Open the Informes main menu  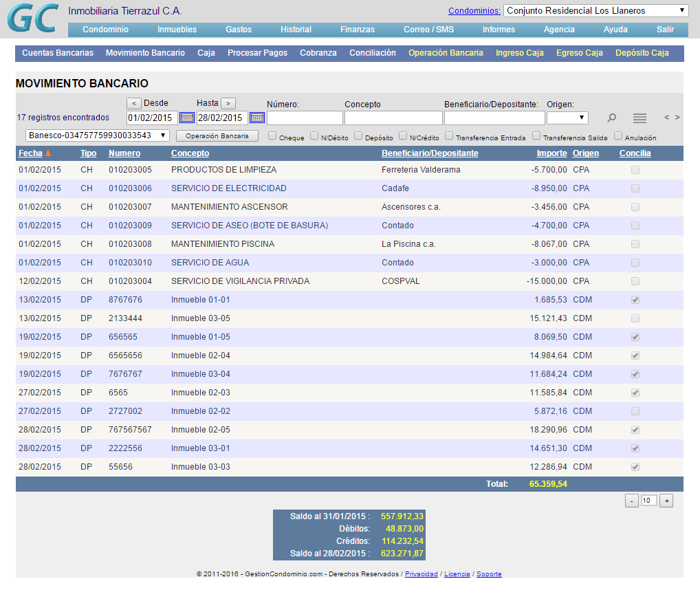pos(499,30)
